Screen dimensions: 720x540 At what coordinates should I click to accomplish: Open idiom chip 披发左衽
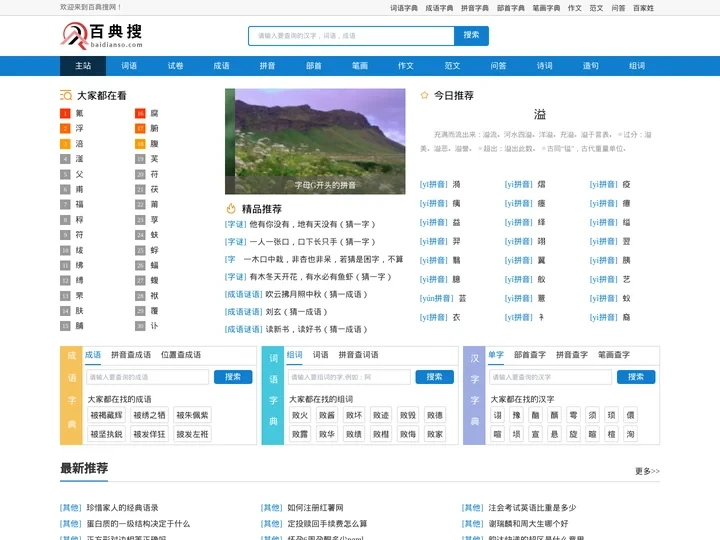click(192, 434)
